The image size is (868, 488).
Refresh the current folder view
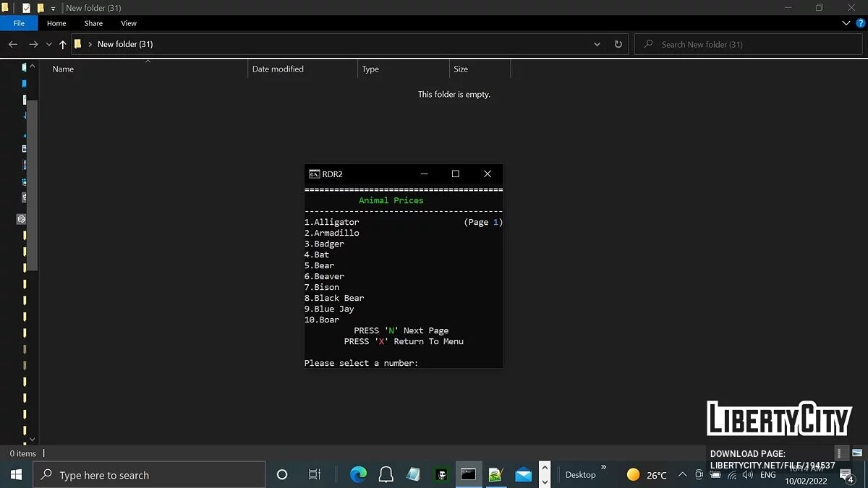[618, 44]
